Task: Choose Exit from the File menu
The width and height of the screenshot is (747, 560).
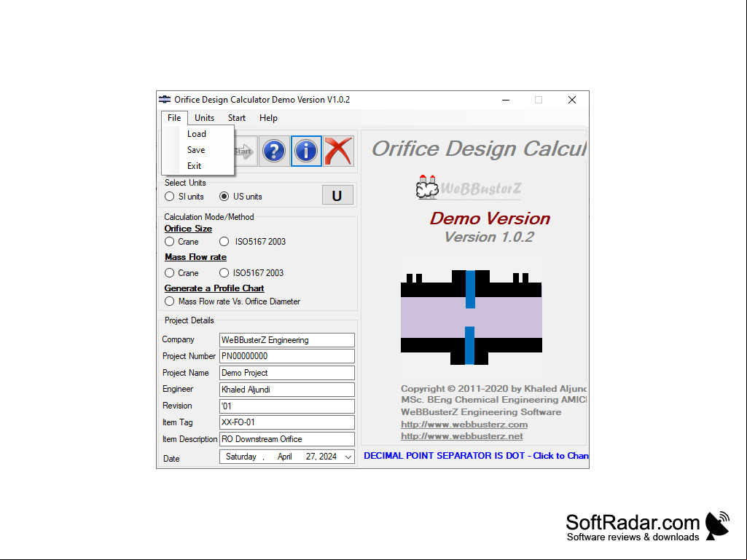Action: 197,166
